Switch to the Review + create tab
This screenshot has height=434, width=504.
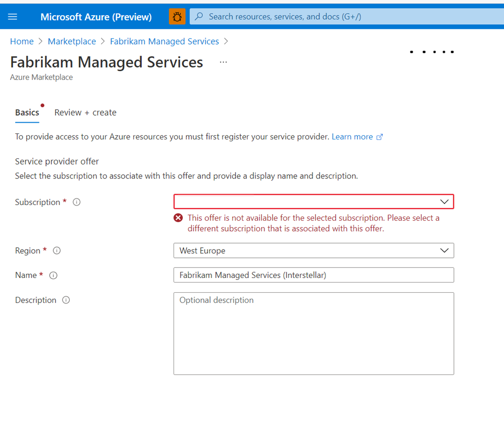[x=85, y=112]
